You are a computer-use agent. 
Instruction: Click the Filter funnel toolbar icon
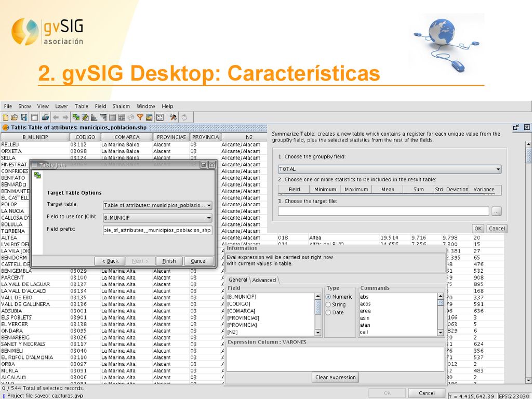(140, 117)
